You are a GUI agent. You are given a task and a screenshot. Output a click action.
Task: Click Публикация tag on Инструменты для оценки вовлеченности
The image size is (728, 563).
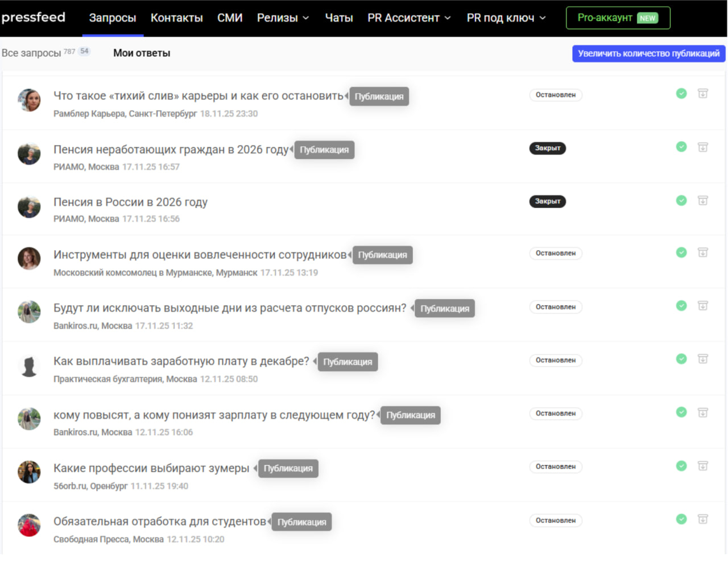tap(382, 255)
